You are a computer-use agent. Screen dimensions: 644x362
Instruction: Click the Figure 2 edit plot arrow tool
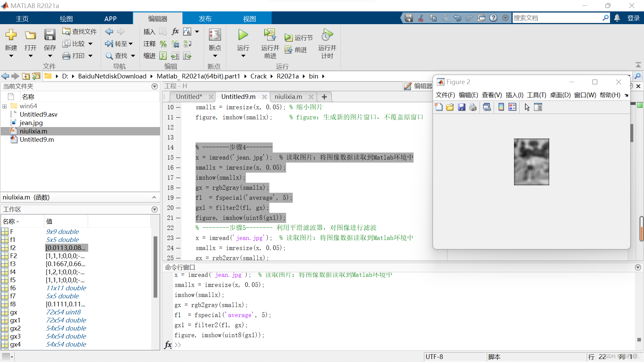click(x=527, y=107)
